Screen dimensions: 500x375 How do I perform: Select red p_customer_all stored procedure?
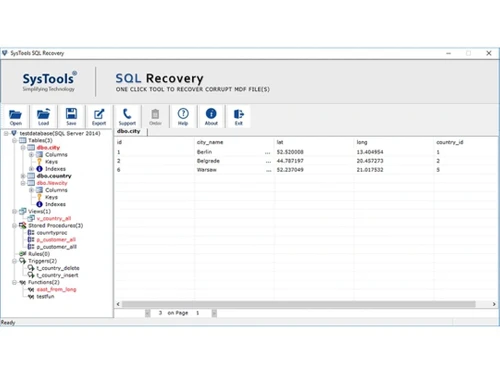56,240
